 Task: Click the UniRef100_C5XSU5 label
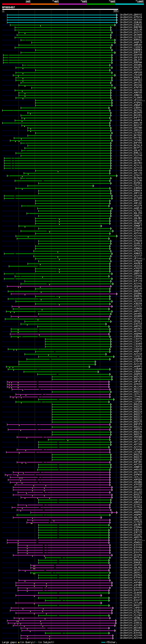click(x=131, y=75)
